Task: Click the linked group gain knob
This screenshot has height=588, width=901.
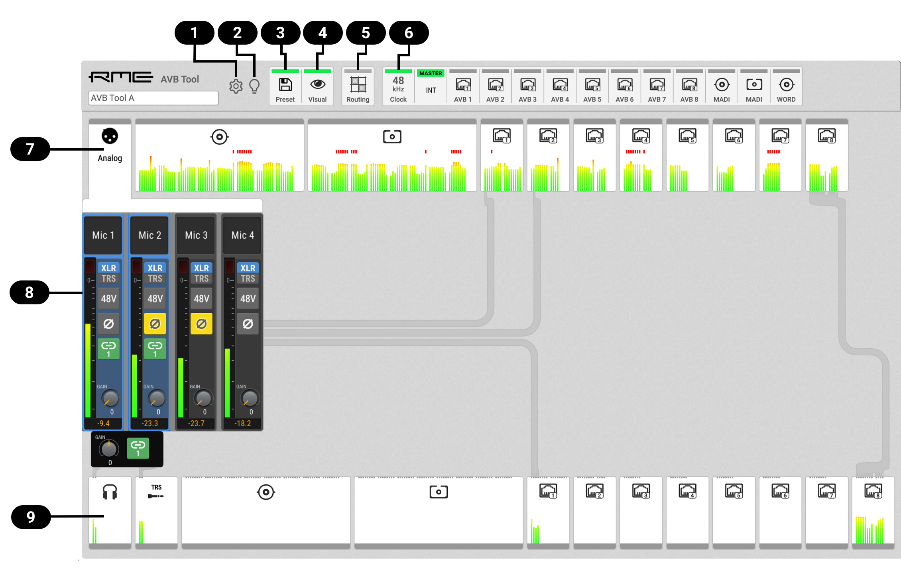Action: [108, 449]
